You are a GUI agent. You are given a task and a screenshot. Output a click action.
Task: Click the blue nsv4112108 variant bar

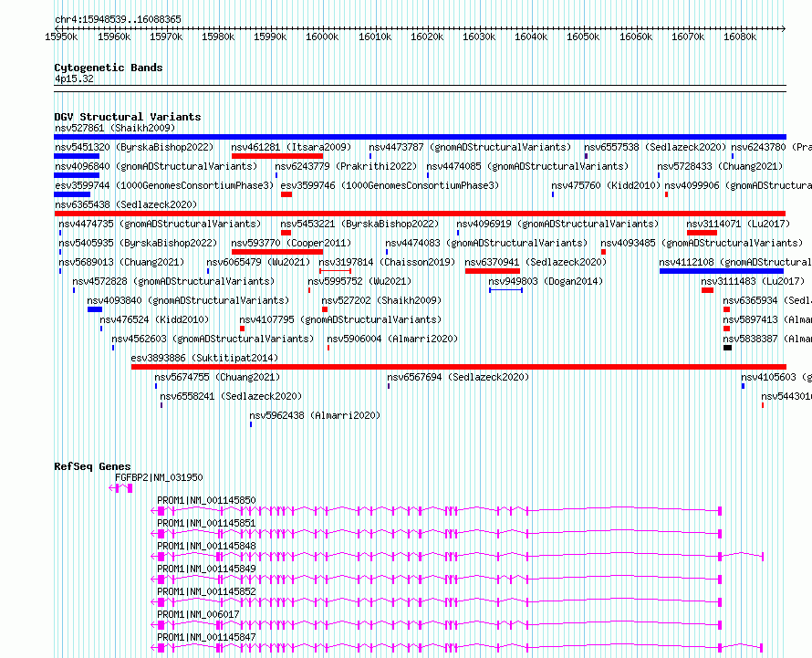722,271
